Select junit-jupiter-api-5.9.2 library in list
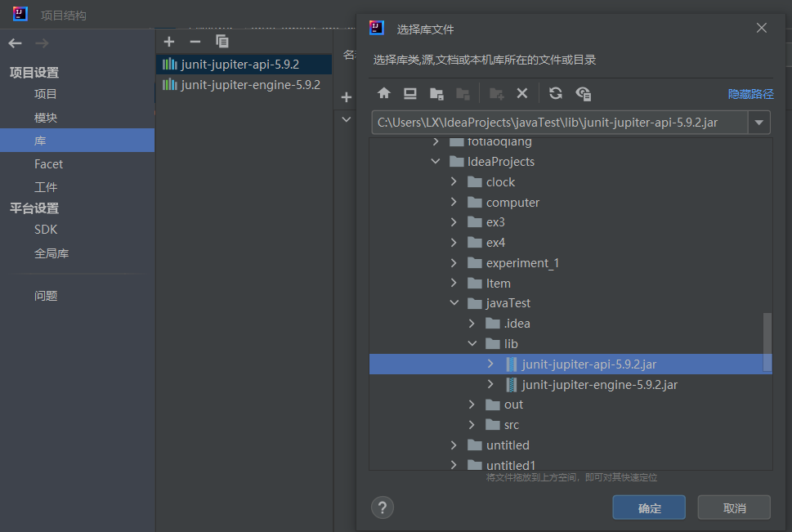This screenshot has height=532, width=792. [244, 65]
